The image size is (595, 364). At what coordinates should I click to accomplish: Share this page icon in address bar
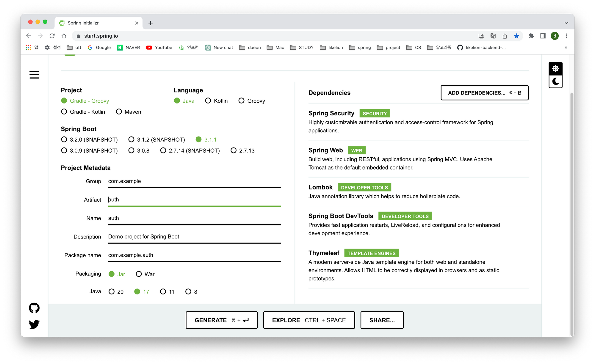(x=505, y=36)
